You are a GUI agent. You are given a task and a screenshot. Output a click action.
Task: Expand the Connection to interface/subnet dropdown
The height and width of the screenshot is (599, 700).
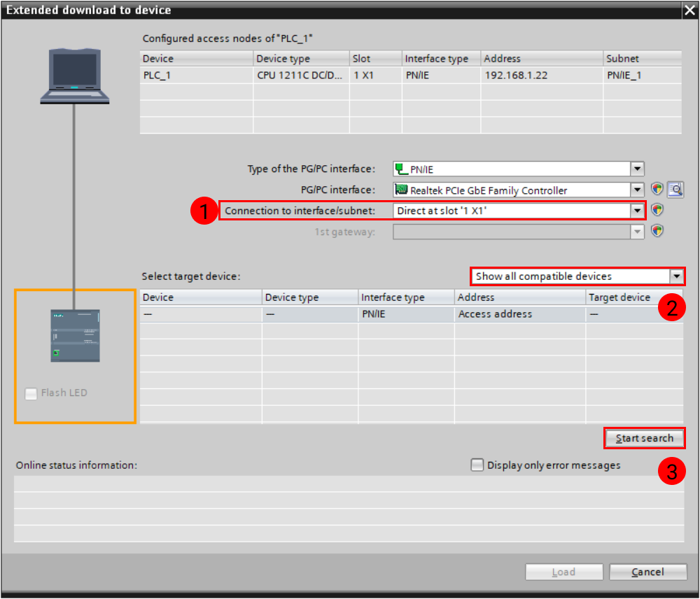pyautogui.click(x=636, y=210)
